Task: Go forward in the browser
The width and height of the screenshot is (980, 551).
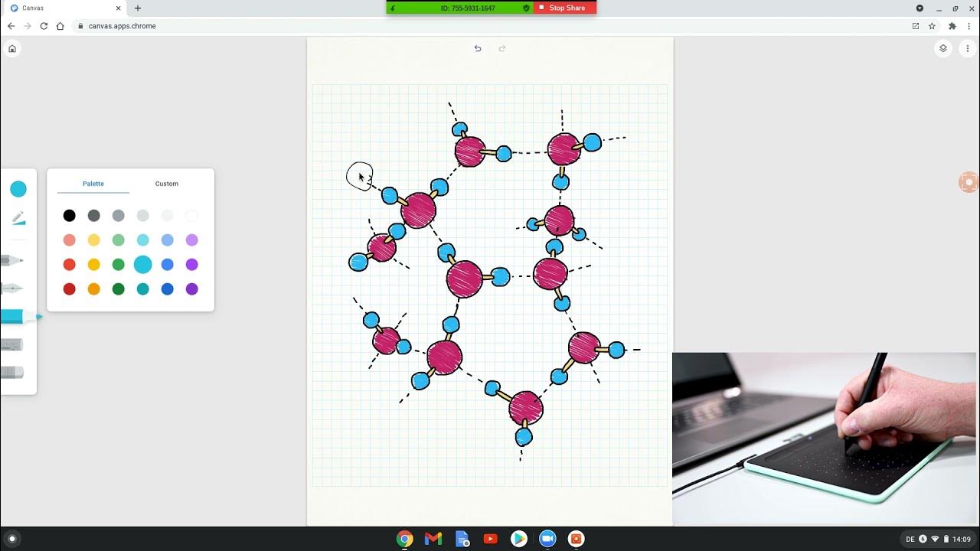Action: [28, 26]
